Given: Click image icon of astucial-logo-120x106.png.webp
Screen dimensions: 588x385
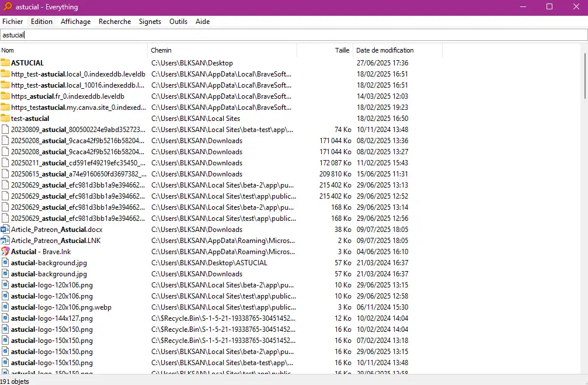Looking at the screenshot, I should pyautogui.click(x=5, y=307).
